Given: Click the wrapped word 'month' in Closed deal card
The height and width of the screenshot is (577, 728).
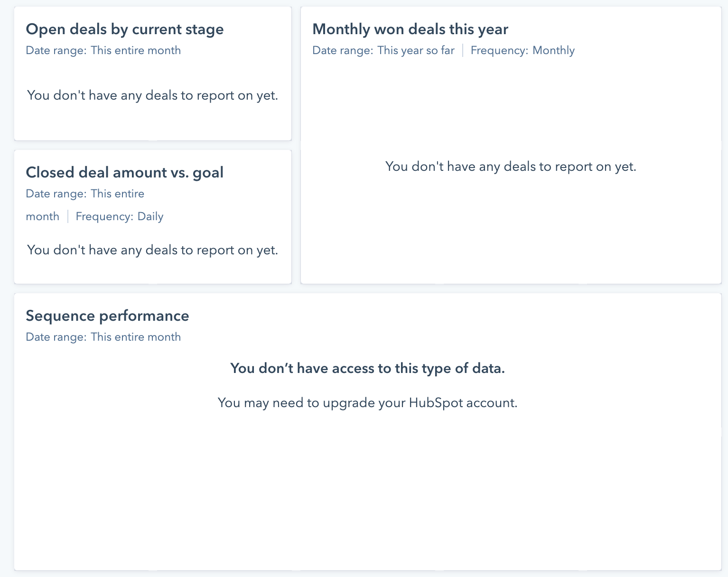Looking at the screenshot, I should (43, 216).
